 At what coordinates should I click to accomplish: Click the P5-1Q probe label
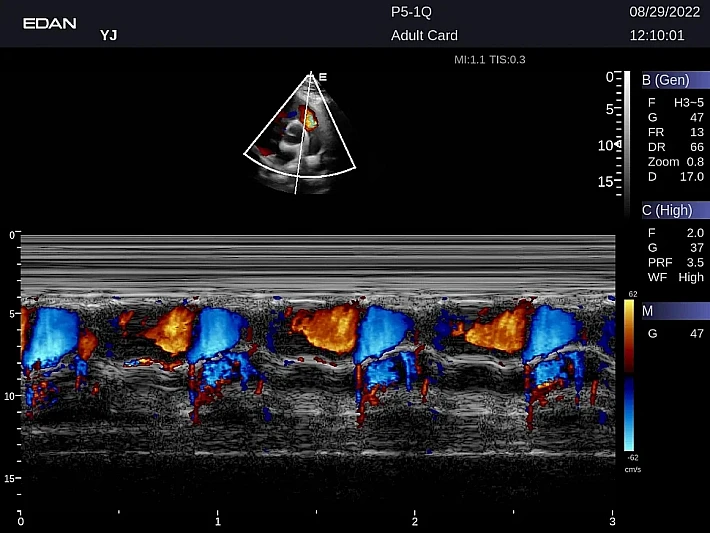point(413,13)
